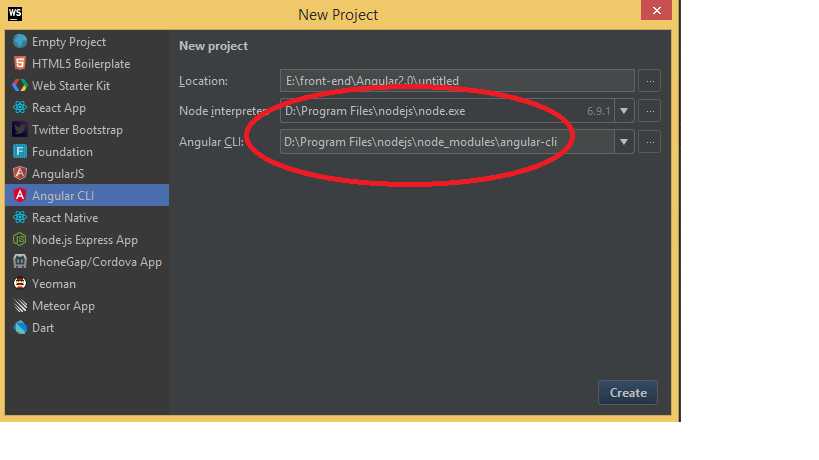819x460 pixels.
Task: Browse for Angular CLI package
Action: [x=649, y=141]
